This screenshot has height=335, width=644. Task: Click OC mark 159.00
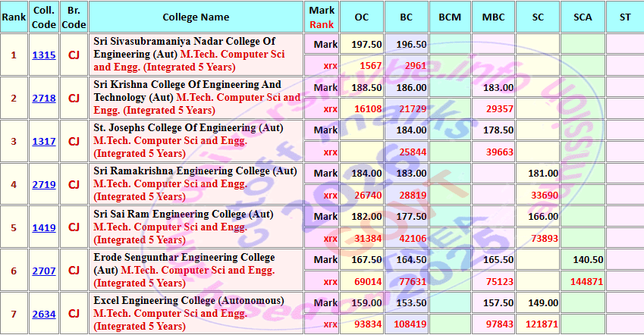[x=366, y=302]
